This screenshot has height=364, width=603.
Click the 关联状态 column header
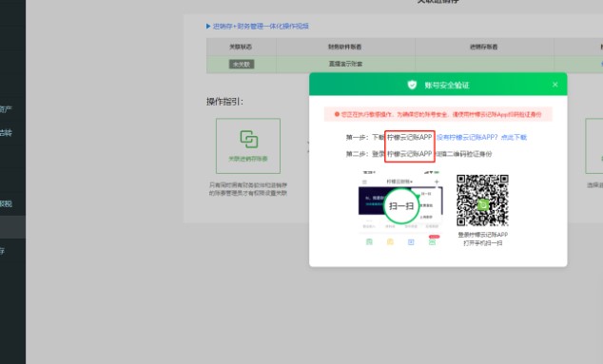[241, 47]
